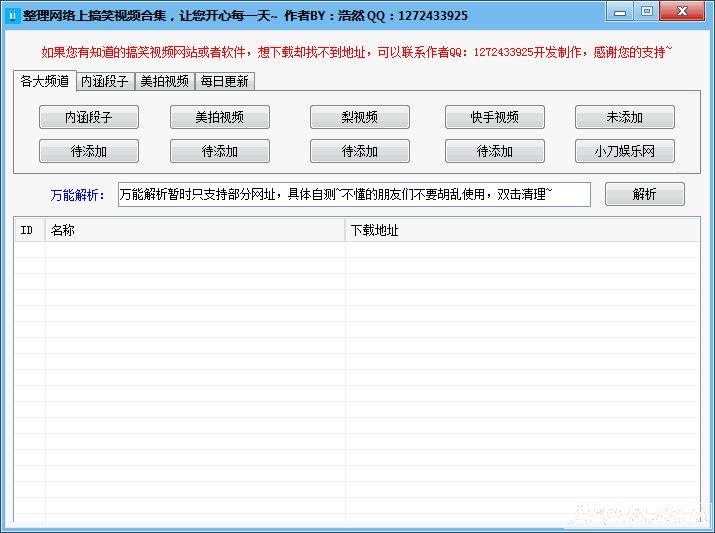Click the 下载地址 column header
Image resolution: width=715 pixels, height=533 pixels.
520,230
